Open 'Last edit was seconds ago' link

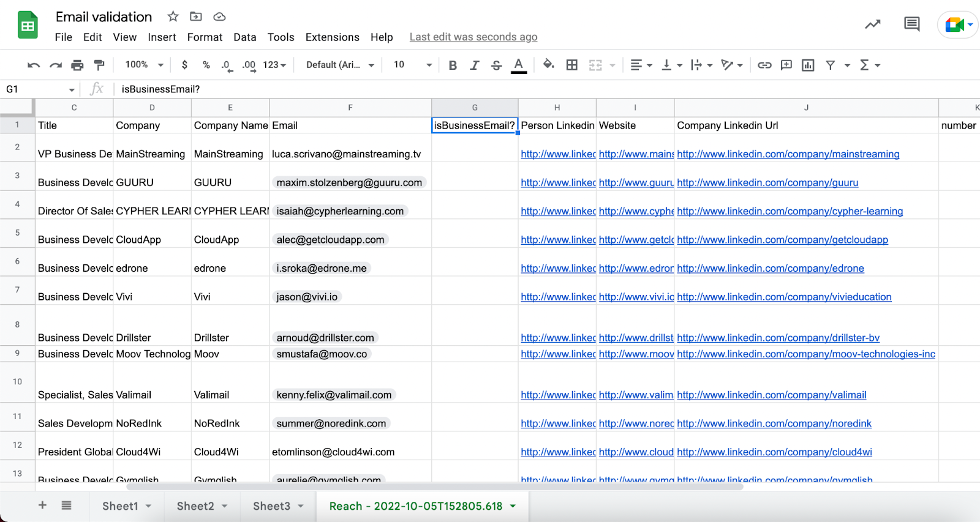coord(473,37)
